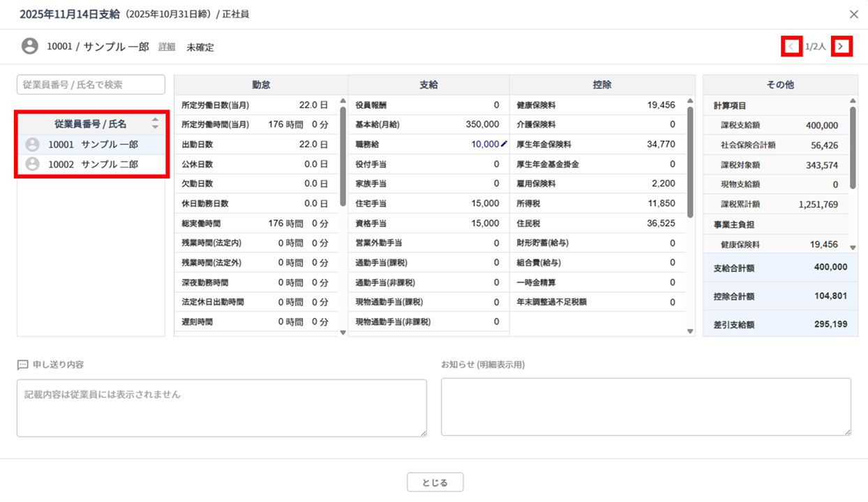Select employee 10002 サンプル 二郎
This screenshot has width=868, height=502.
pos(93,164)
